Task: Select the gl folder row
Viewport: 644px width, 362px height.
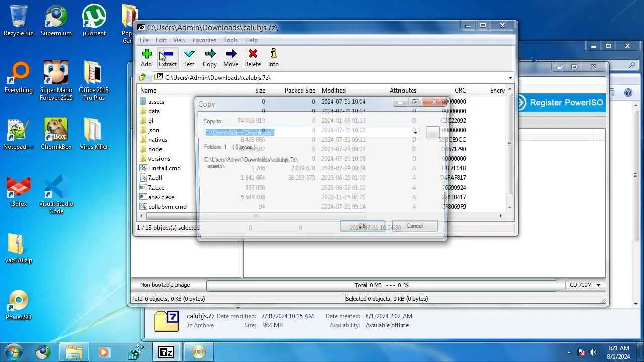Action: pyautogui.click(x=151, y=121)
